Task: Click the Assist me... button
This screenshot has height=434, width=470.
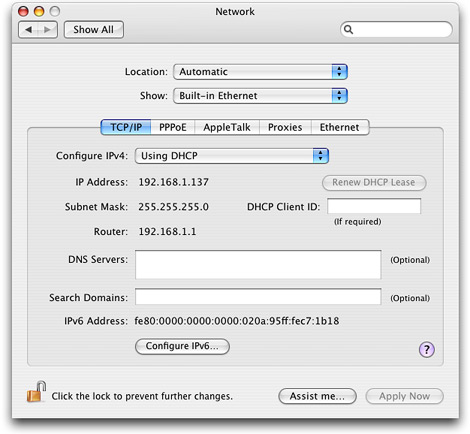Action: click(317, 396)
